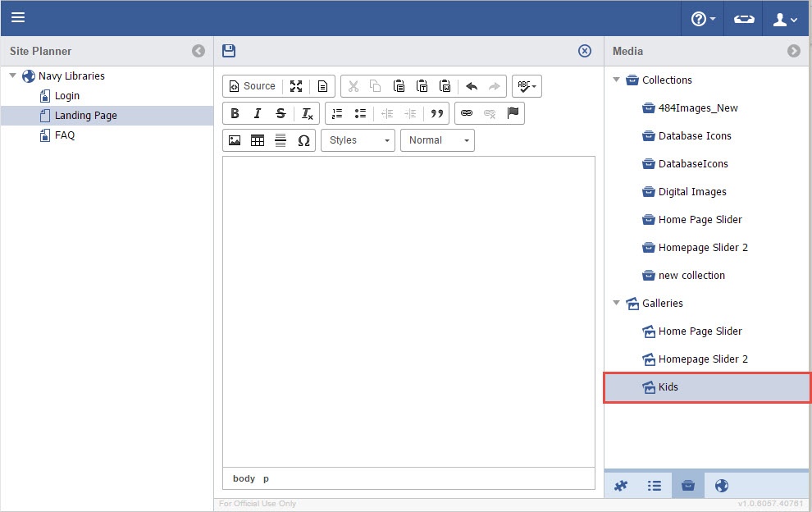Click the Save disk icon above editor
This screenshot has height=512, width=812.
(230, 51)
